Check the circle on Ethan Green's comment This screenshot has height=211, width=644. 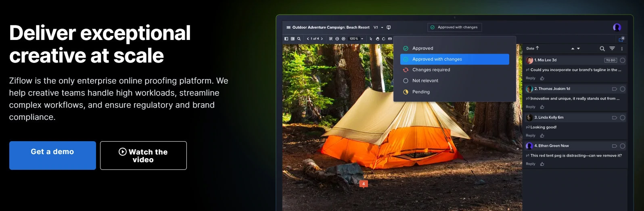tap(623, 146)
